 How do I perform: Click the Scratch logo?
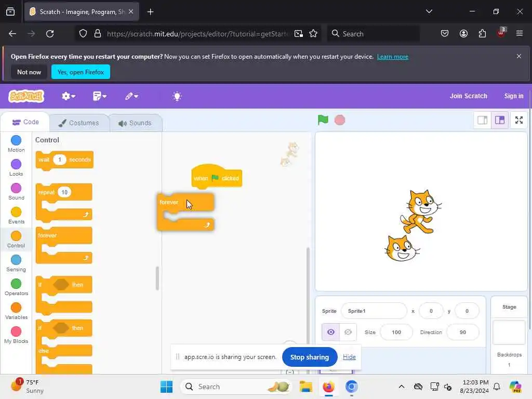coord(26,96)
